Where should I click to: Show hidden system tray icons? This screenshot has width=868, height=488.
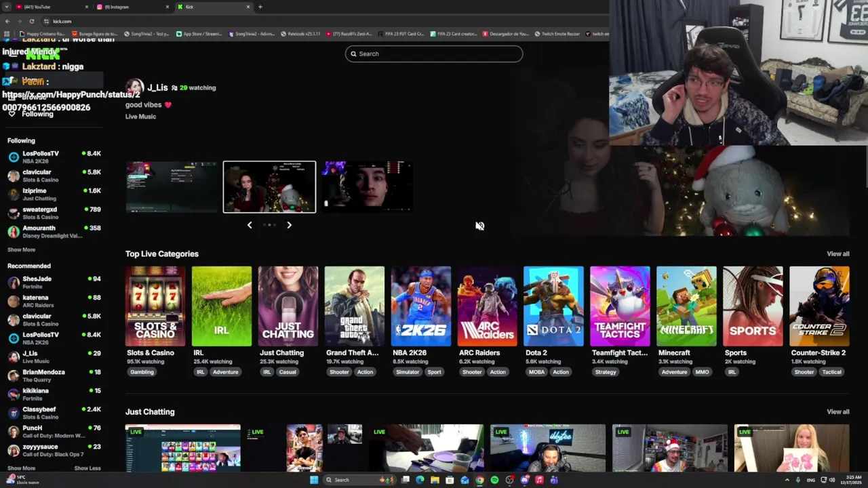pos(787,480)
